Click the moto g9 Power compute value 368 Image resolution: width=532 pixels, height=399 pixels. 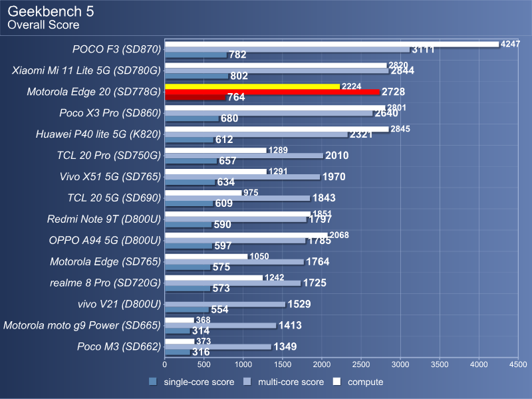[203, 321]
